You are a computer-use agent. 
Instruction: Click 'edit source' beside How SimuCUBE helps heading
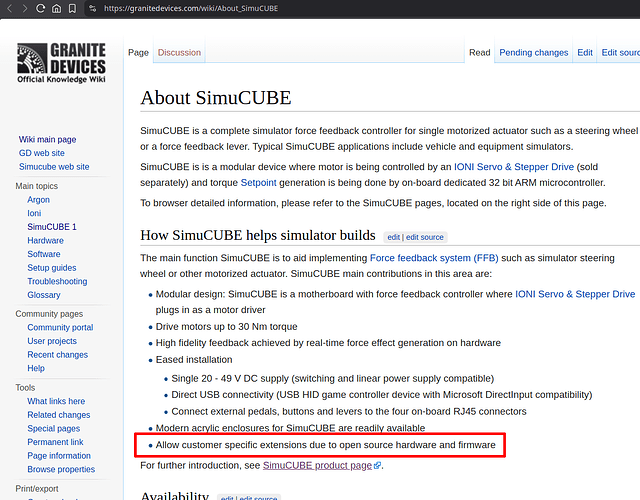click(x=424, y=237)
